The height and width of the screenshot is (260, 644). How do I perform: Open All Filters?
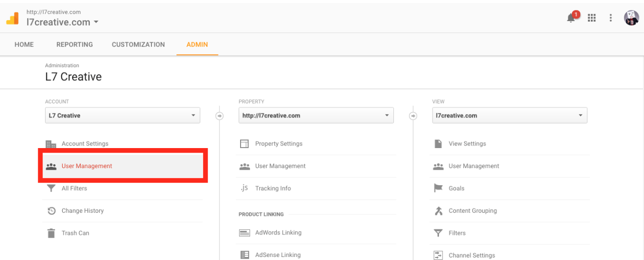tap(74, 188)
